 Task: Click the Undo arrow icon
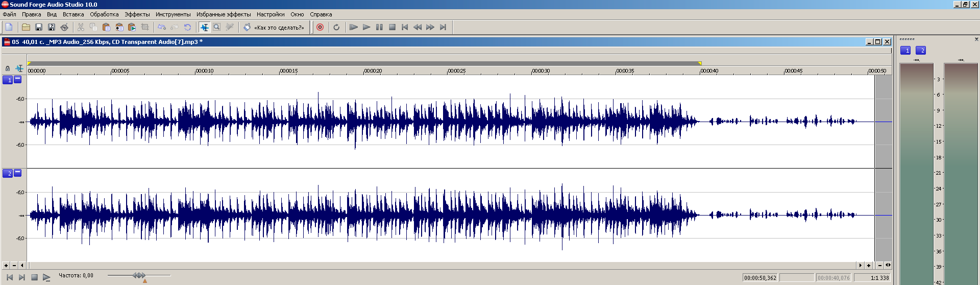162,27
